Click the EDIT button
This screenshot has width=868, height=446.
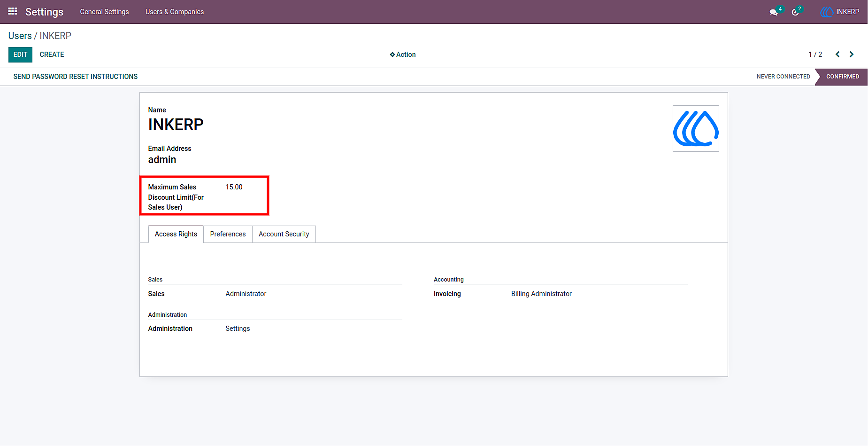click(x=20, y=55)
